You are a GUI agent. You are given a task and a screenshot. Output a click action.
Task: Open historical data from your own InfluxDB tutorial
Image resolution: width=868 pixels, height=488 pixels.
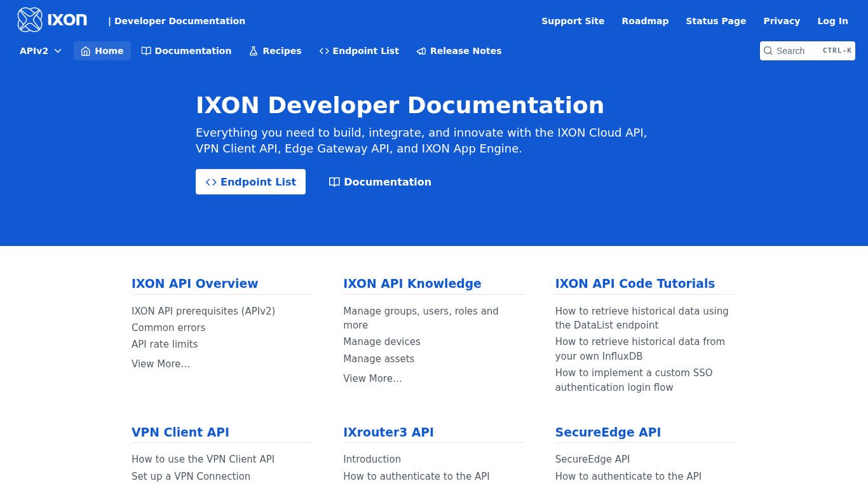tap(640, 349)
